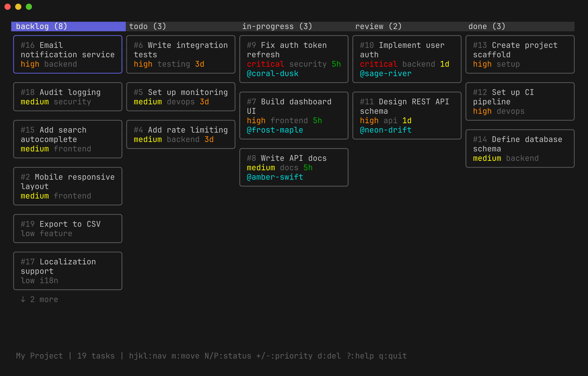Switch to the done column header
This screenshot has height=376, width=588.
486,26
